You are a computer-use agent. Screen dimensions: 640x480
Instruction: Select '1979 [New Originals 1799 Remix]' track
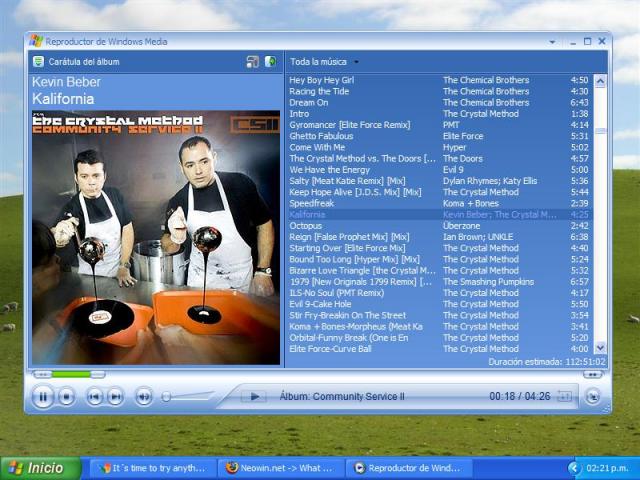tap(440, 282)
